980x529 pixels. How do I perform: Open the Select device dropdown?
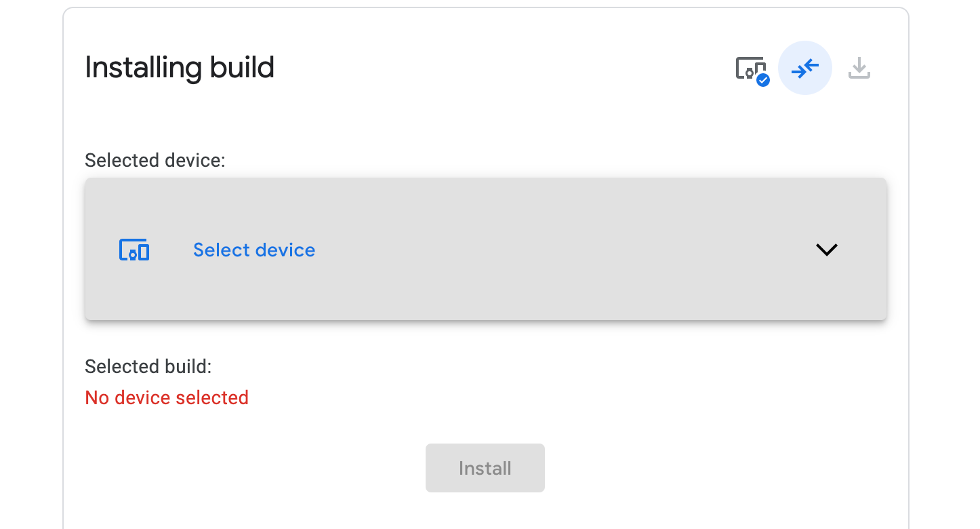tap(485, 249)
